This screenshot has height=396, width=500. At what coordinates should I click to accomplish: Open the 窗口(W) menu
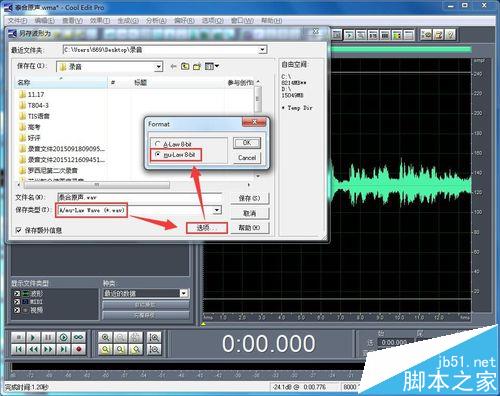click(242, 21)
